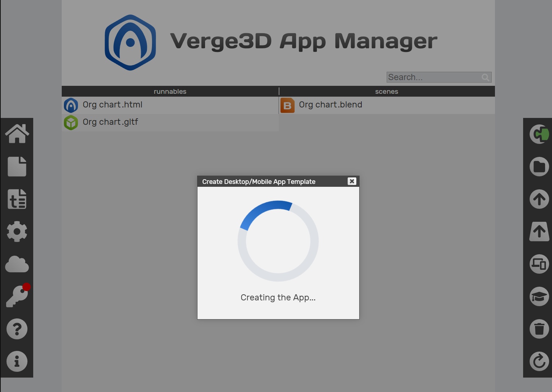Screen dimensions: 552x392
Task: Click the runnables column header
Action: coord(170,91)
